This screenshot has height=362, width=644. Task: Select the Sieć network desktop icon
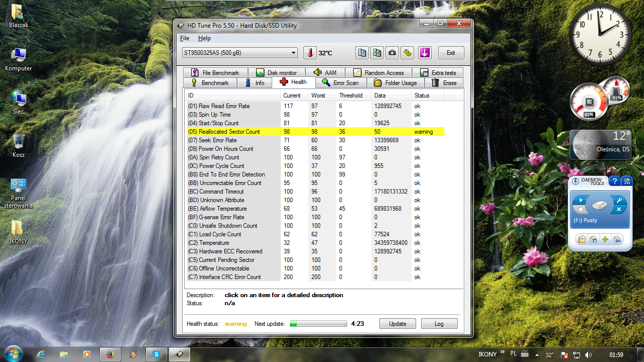point(19,103)
